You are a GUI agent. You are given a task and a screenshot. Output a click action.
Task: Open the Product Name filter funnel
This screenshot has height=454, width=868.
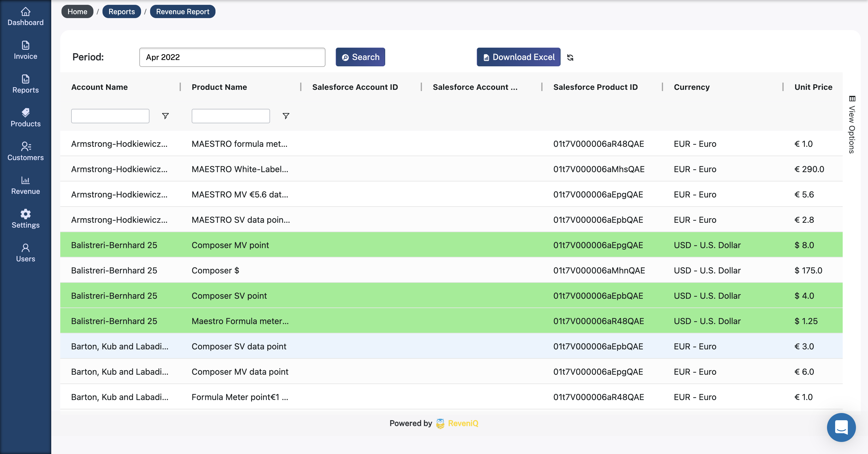[286, 116]
